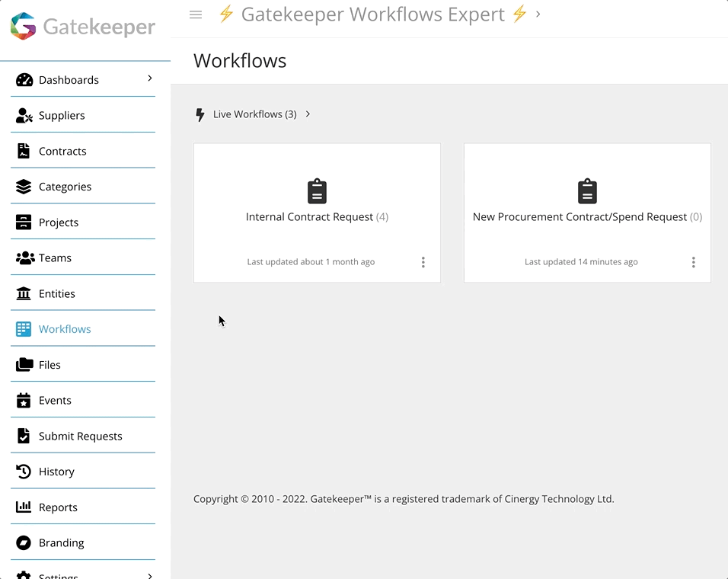Click the Dashboards gauge icon
This screenshot has width=728, height=579.
[x=24, y=80]
